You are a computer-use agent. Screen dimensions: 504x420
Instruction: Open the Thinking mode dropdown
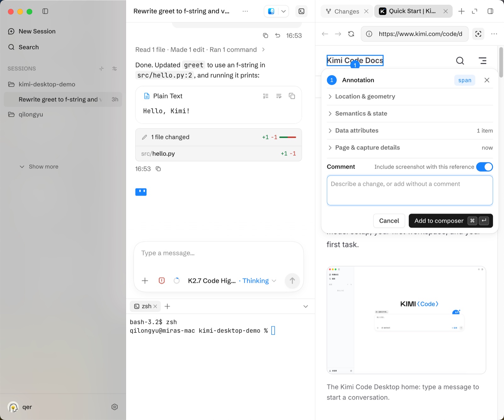(x=259, y=280)
